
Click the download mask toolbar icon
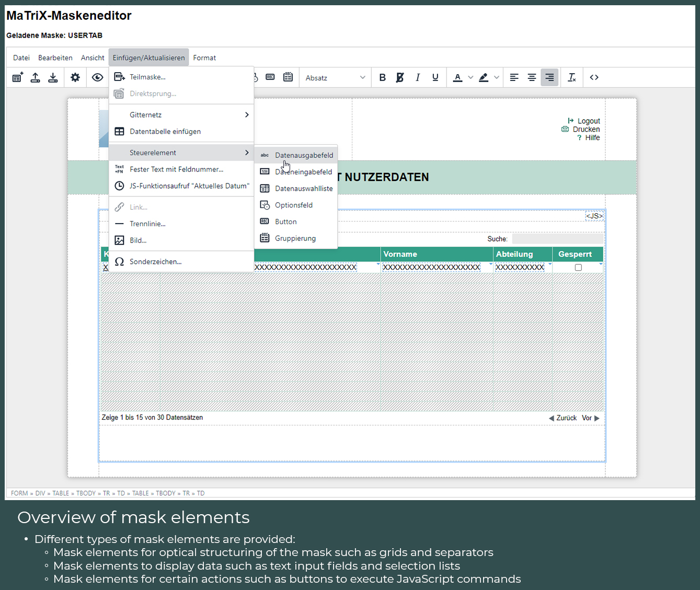pos(53,77)
